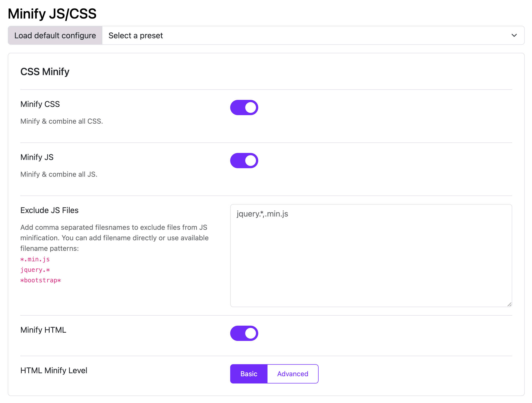The width and height of the screenshot is (532, 403).
Task: Click the preset dropdown chevron arrow
Action: pyautogui.click(x=514, y=36)
